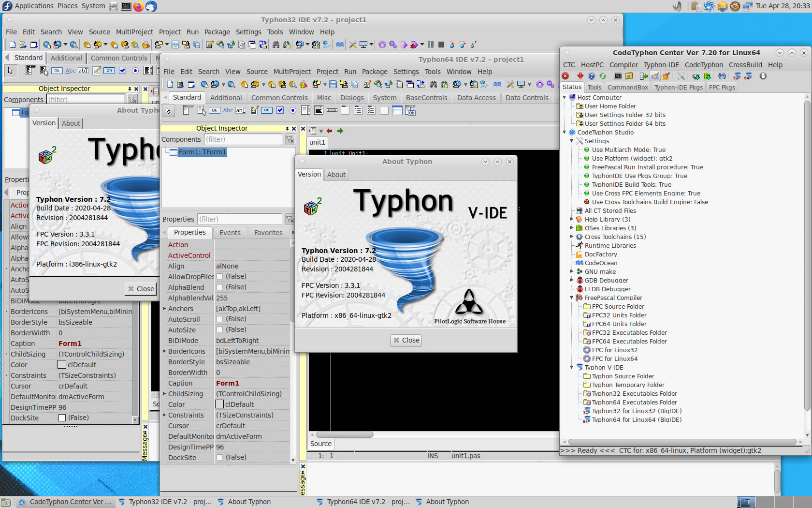Open the terminal icon in CodeTyphon Center toolbar
This screenshot has height=508, width=812.
click(x=618, y=76)
